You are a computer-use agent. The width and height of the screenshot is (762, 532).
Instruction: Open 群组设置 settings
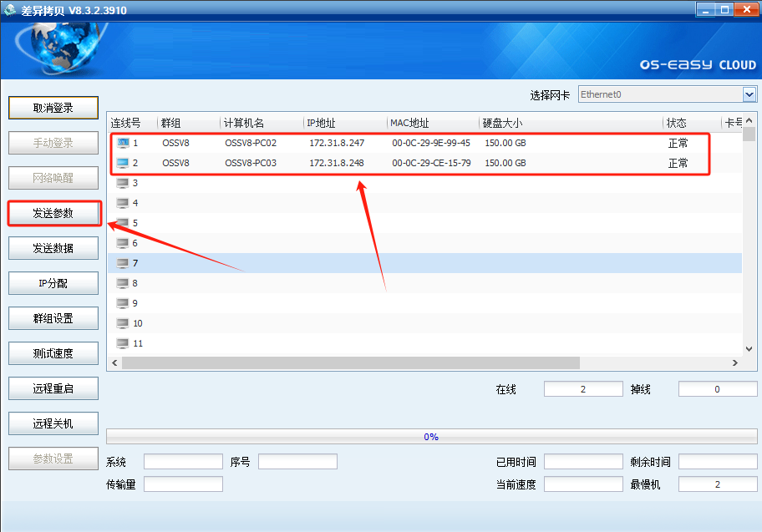(x=53, y=318)
